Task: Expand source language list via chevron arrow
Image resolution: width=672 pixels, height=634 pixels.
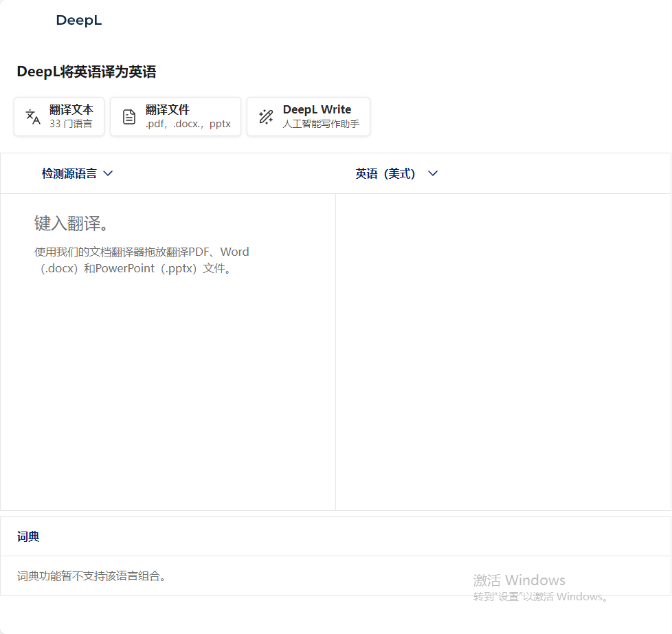Action: point(108,173)
